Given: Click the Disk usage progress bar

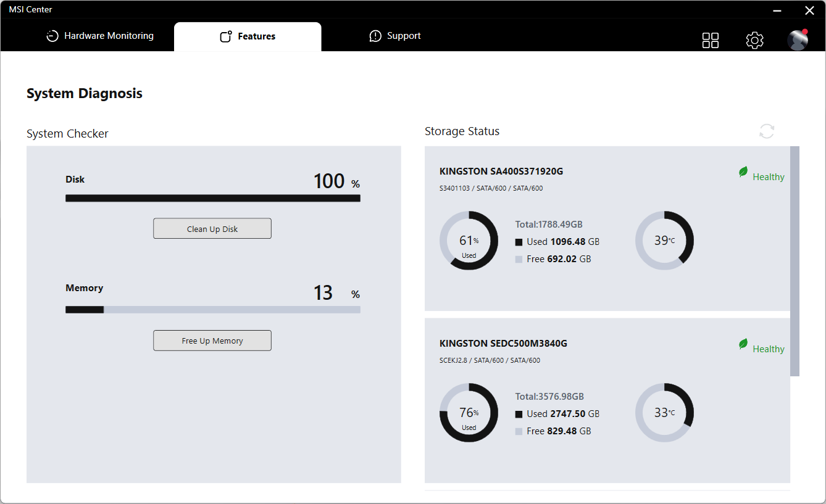Looking at the screenshot, I should coord(213,198).
